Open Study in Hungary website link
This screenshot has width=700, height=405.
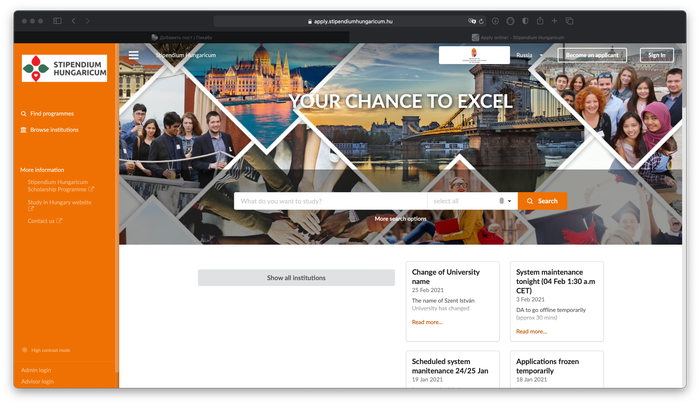point(59,205)
